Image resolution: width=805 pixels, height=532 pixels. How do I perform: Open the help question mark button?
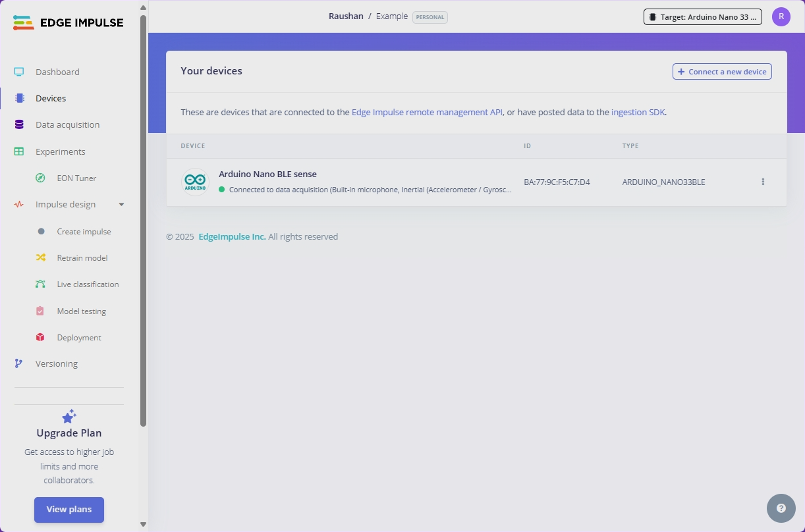point(781,508)
